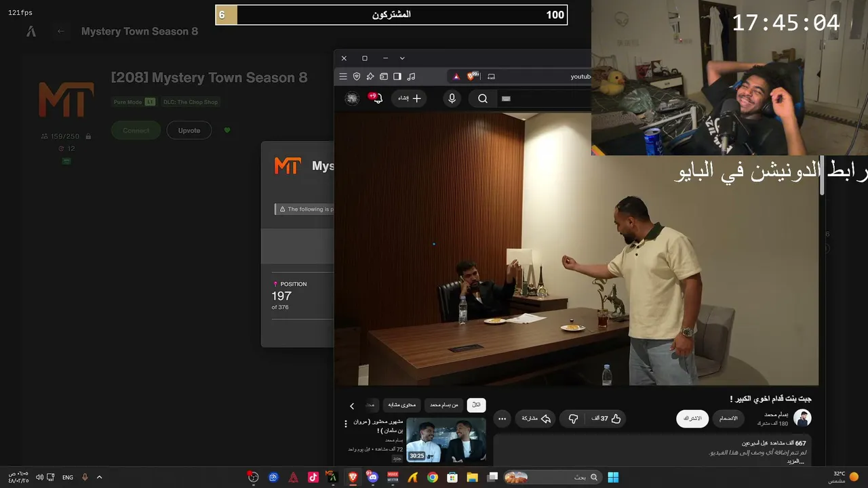Open TikTok from the taskbar
The height and width of the screenshot is (488, 868).
pyautogui.click(x=313, y=477)
